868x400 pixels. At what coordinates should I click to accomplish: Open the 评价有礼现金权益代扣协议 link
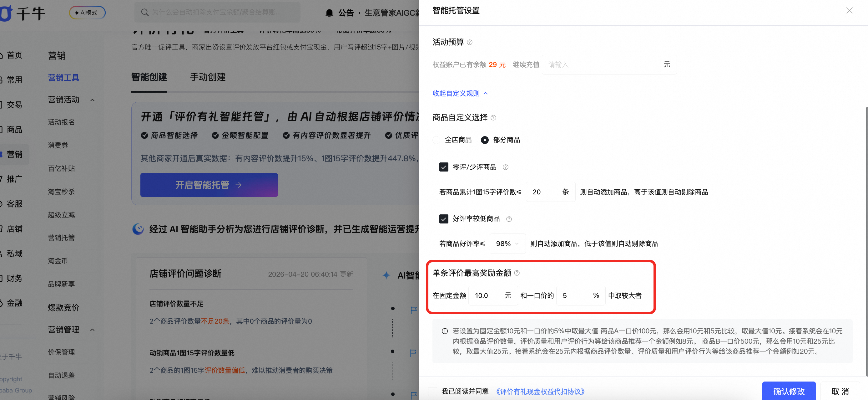540,392
